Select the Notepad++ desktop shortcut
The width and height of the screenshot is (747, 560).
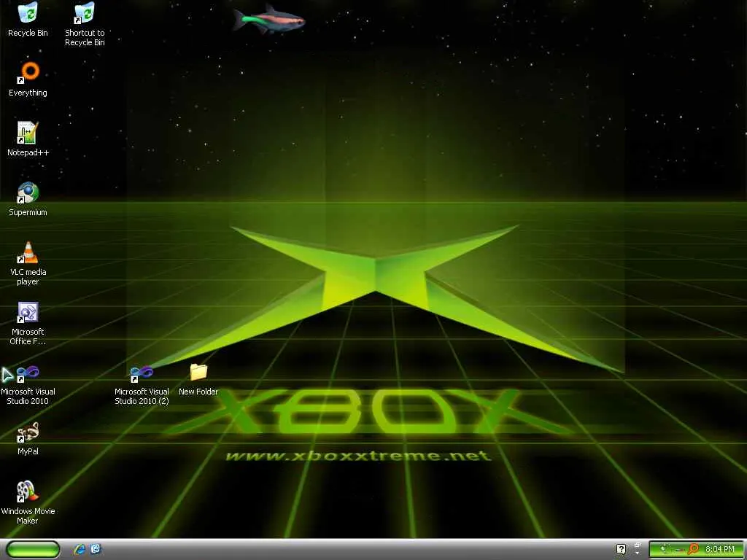(28, 139)
